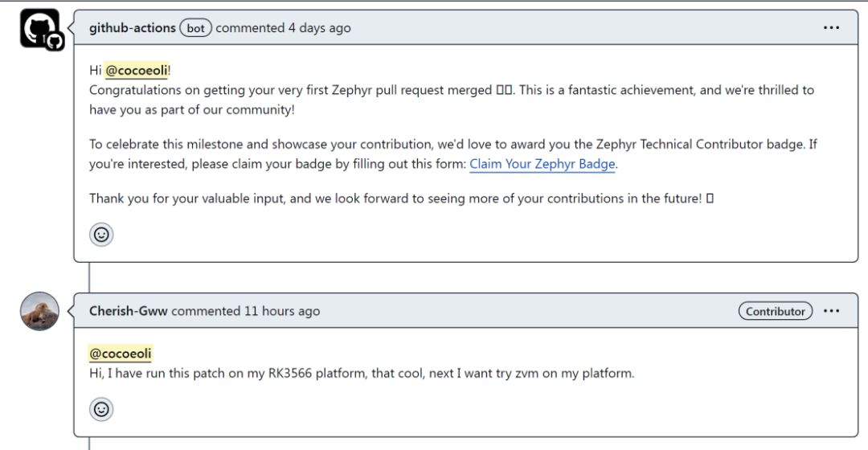This screenshot has width=868, height=450.
Task: Open Cherish-Gww author link
Action: 129,311
